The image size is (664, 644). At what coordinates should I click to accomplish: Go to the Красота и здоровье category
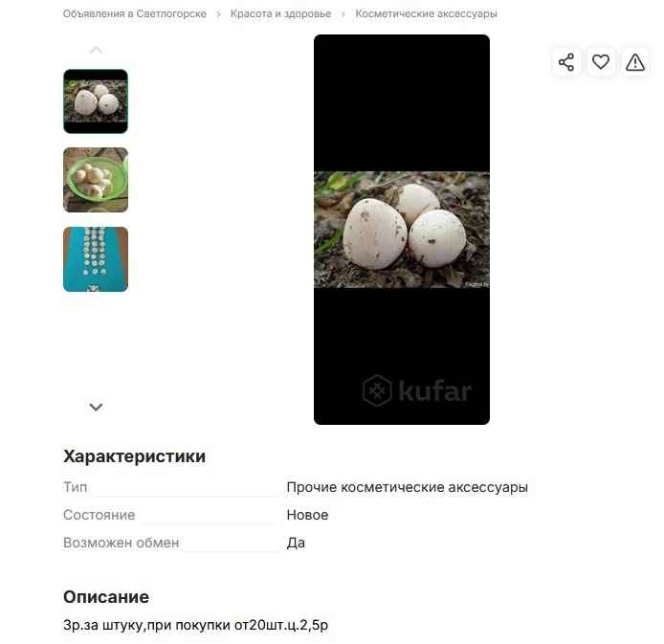(x=280, y=14)
